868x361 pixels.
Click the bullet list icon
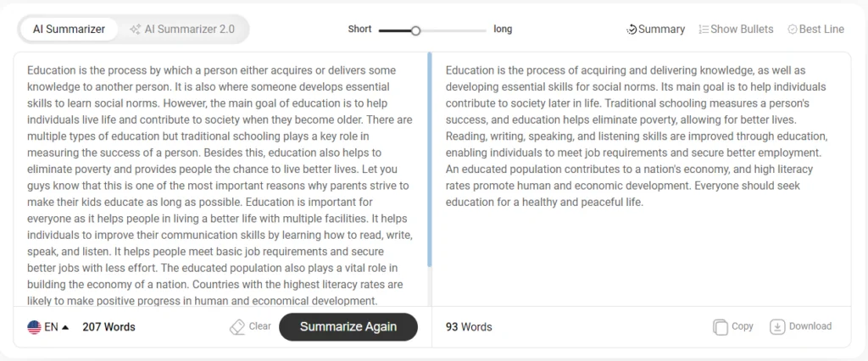click(x=704, y=29)
